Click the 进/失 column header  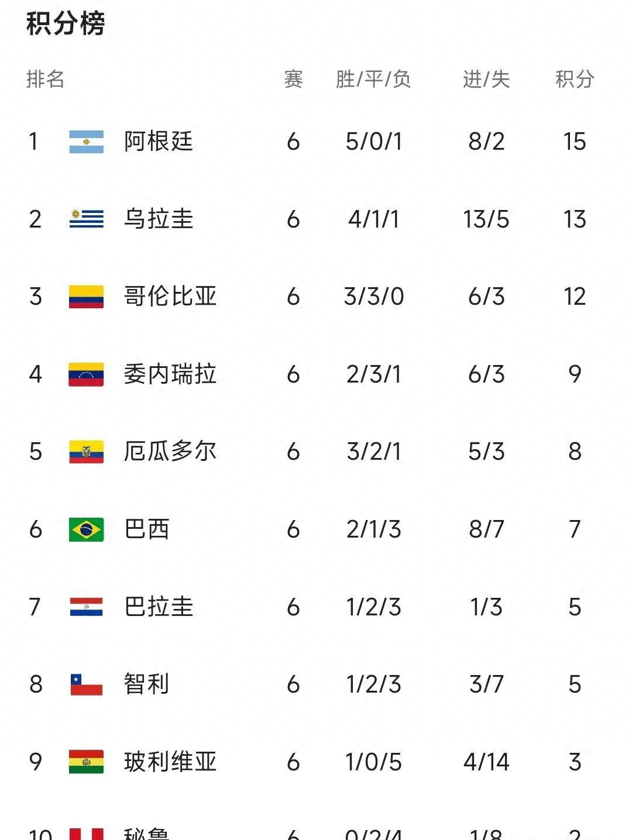[486, 79]
